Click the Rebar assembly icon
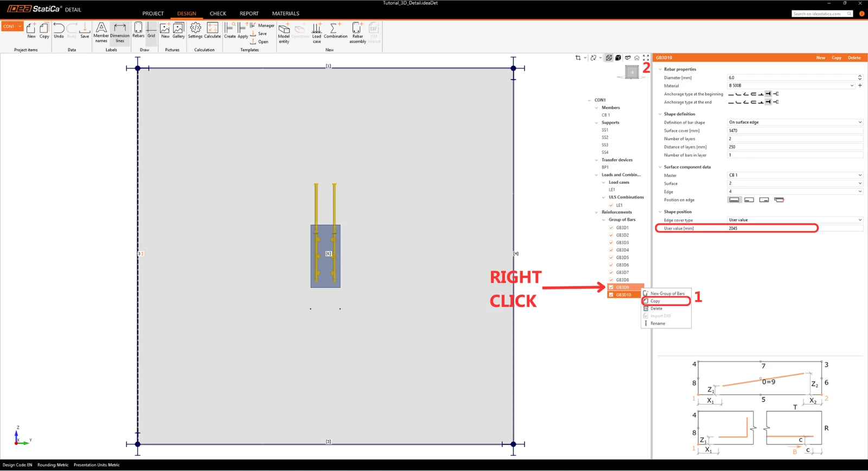 [358, 33]
